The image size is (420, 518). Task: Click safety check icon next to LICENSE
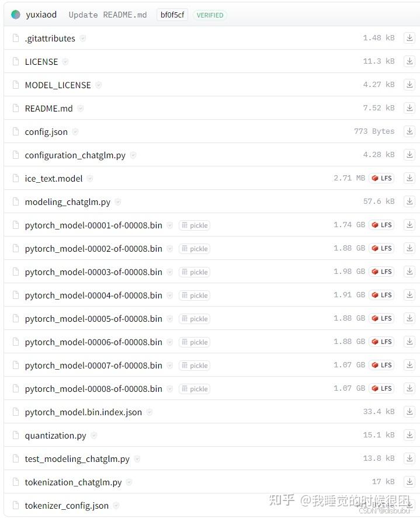tap(65, 62)
